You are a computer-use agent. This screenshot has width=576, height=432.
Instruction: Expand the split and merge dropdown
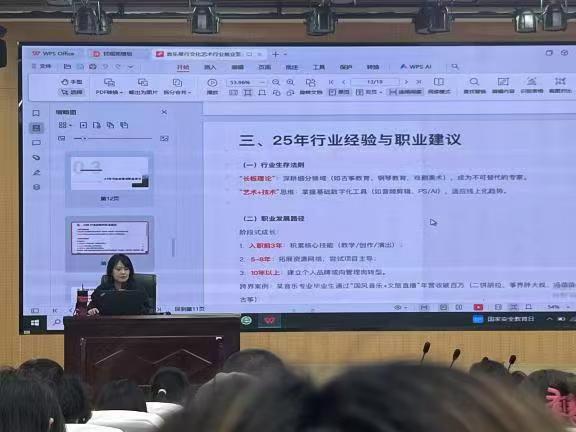click(x=177, y=87)
